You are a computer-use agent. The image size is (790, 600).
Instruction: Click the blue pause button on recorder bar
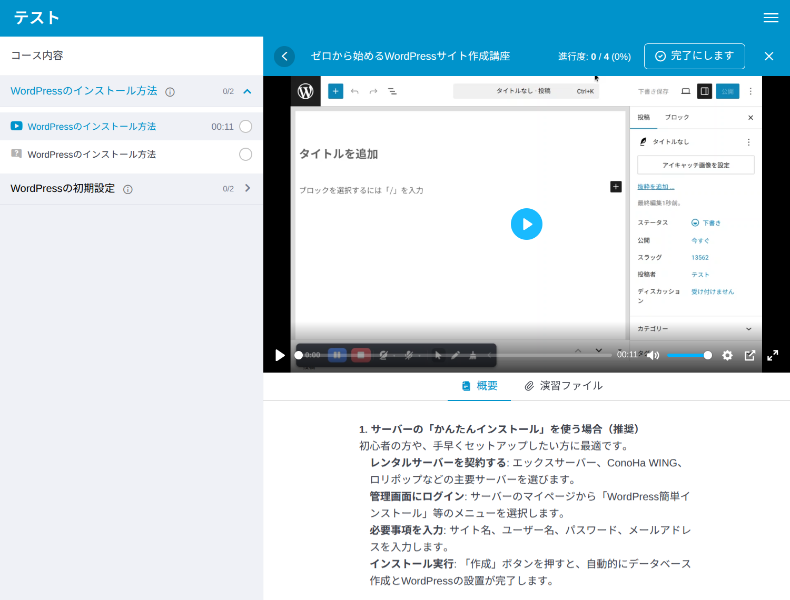click(337, 355)
